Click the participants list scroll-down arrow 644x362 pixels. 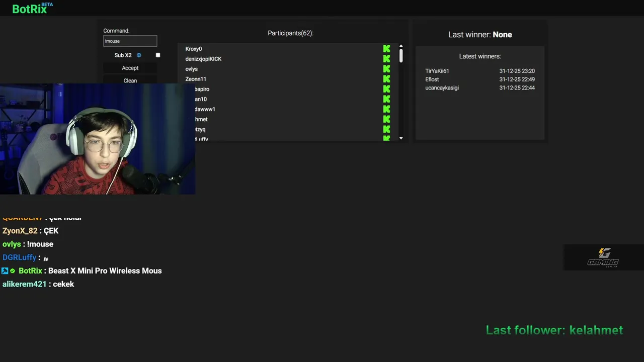(x=401, y=138)
